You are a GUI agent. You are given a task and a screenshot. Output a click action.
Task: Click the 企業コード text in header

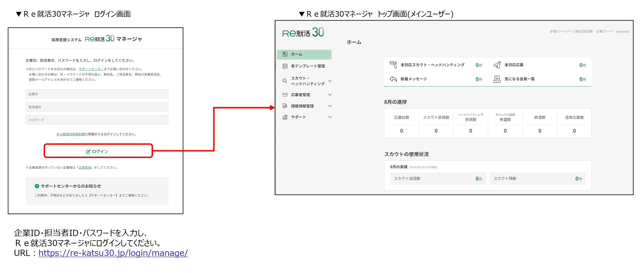tap(612, 32)
